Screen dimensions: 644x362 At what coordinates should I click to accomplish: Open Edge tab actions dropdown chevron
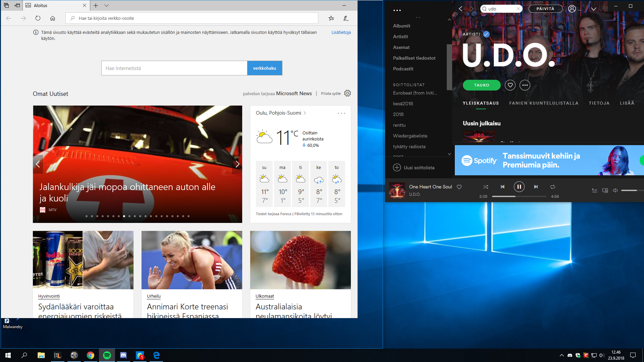pyautogui.click(x=106, y=5)
